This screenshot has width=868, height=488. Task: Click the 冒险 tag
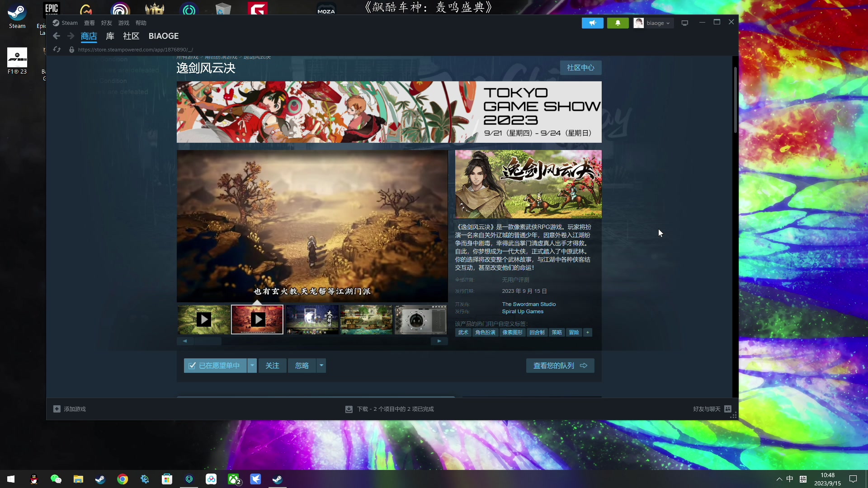point(574,333)
